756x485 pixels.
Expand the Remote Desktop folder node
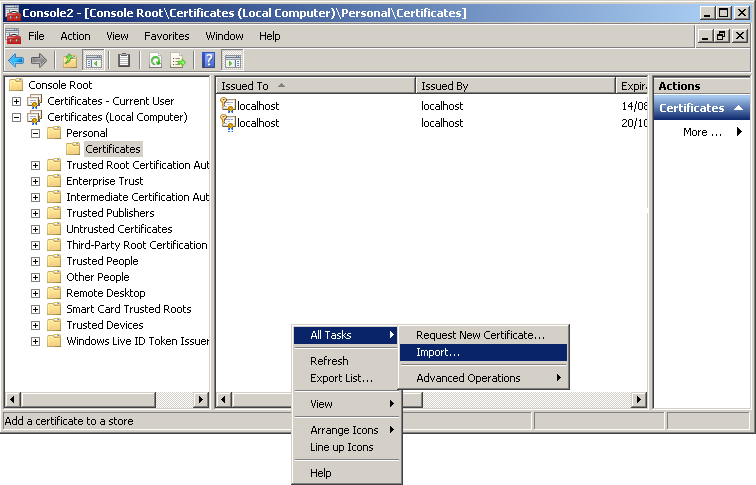(x=35, y=293)
